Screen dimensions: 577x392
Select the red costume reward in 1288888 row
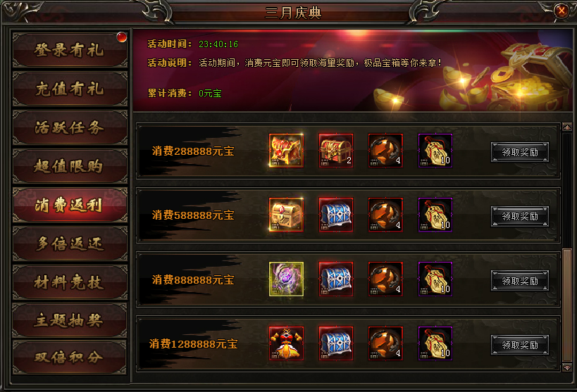[286, 343]
